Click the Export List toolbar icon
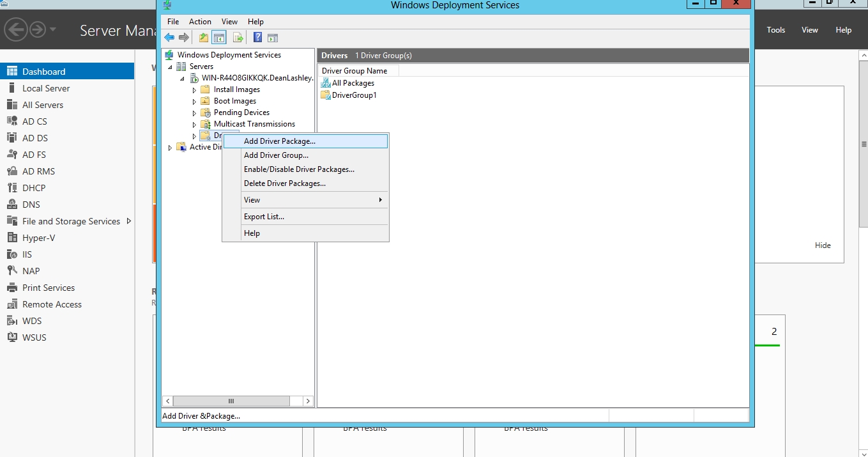868x457 pixels. pos(238,38)
